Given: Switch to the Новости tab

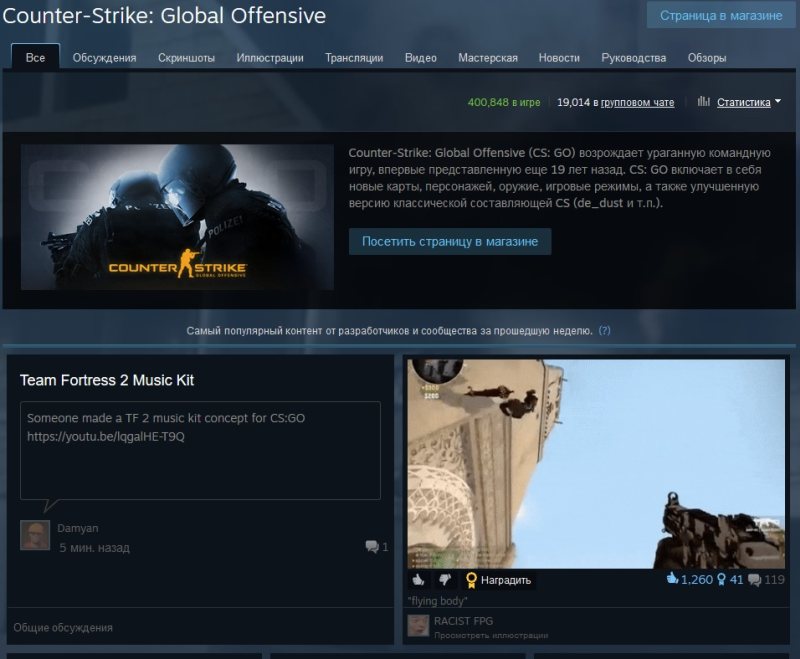Looking at the screenshot, I should [x=559, y=58].
